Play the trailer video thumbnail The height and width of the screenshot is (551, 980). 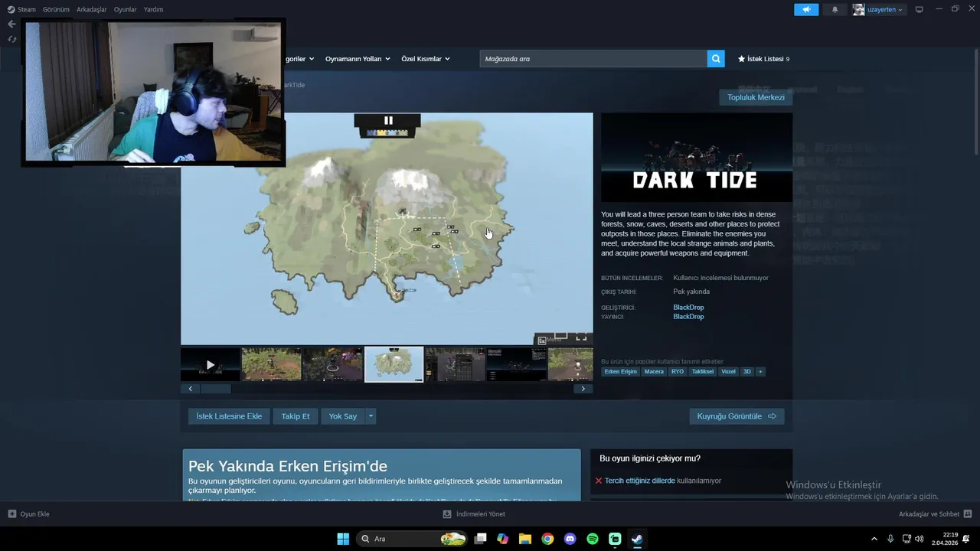[x=211, y=364]
